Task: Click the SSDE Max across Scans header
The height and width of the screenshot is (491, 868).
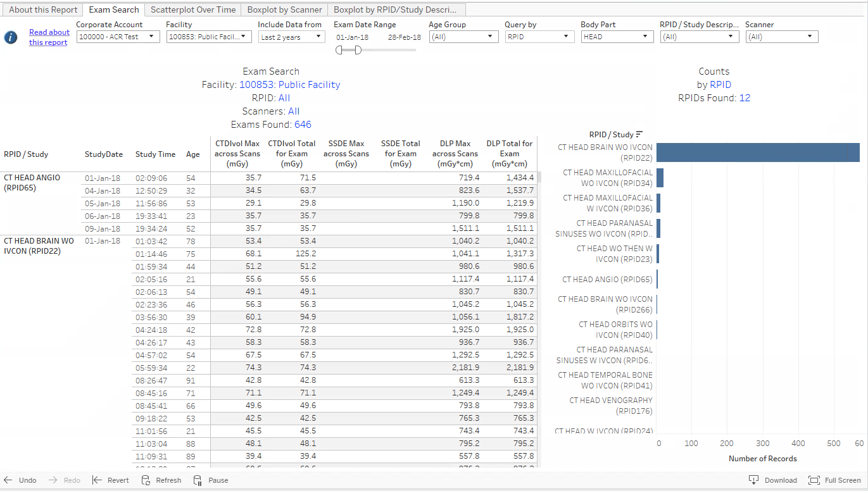Action: [x=346, y=154]
